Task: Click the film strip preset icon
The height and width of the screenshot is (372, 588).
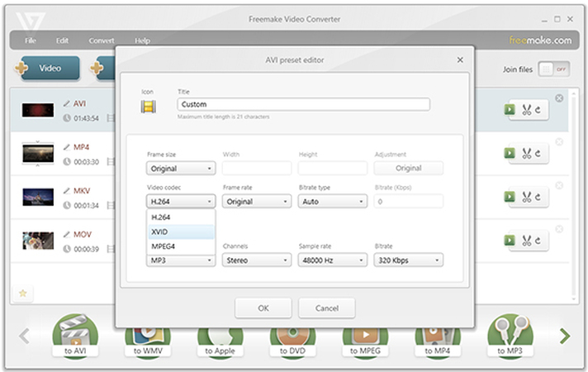Action: point(149,107)
